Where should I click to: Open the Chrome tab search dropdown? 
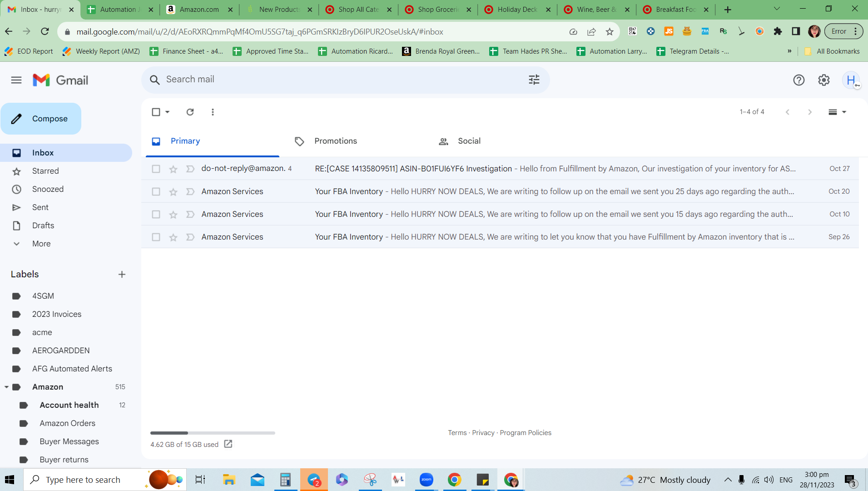pyautogui.click(x=777, y=9)
